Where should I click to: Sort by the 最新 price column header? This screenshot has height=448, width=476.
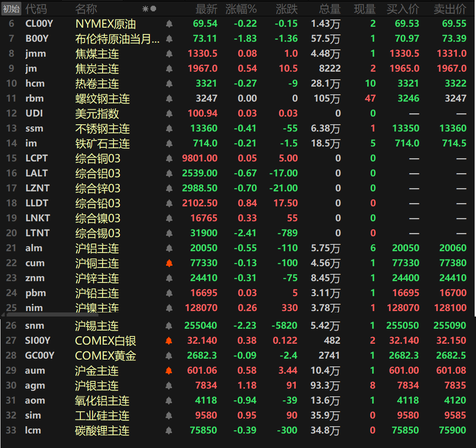click(x=206, y=9)
